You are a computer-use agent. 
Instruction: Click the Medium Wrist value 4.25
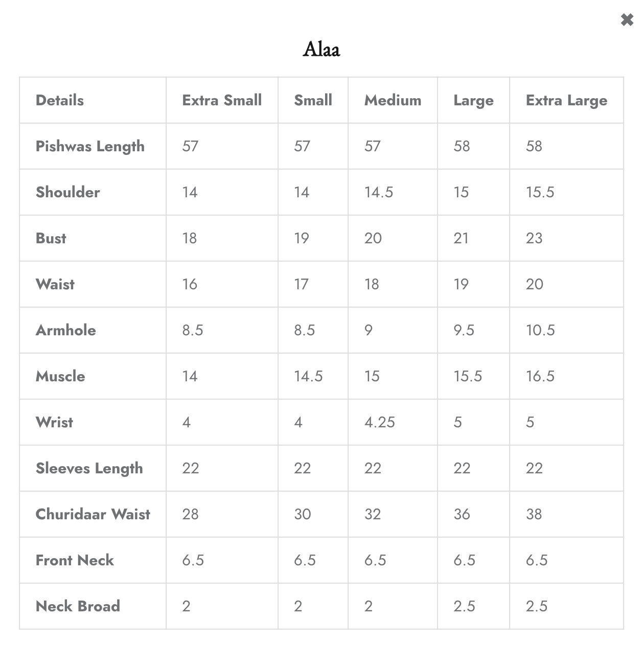point(380,422)
